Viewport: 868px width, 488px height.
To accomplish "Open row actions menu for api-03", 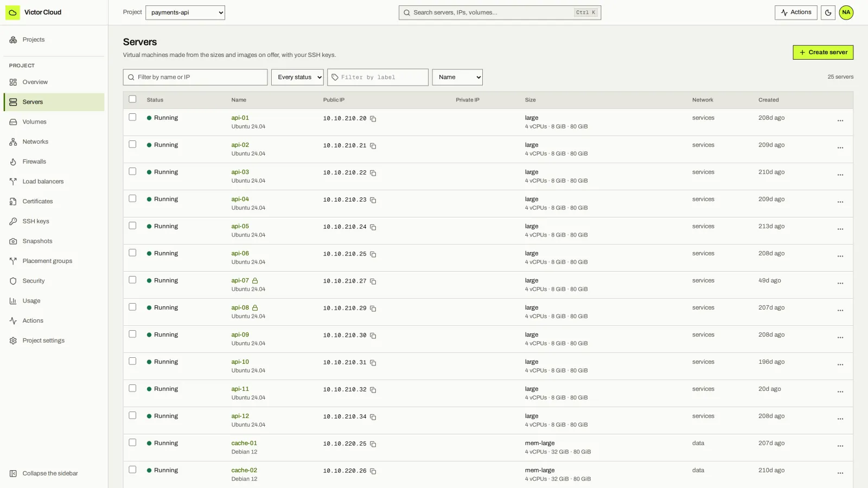I will (840, 175).
